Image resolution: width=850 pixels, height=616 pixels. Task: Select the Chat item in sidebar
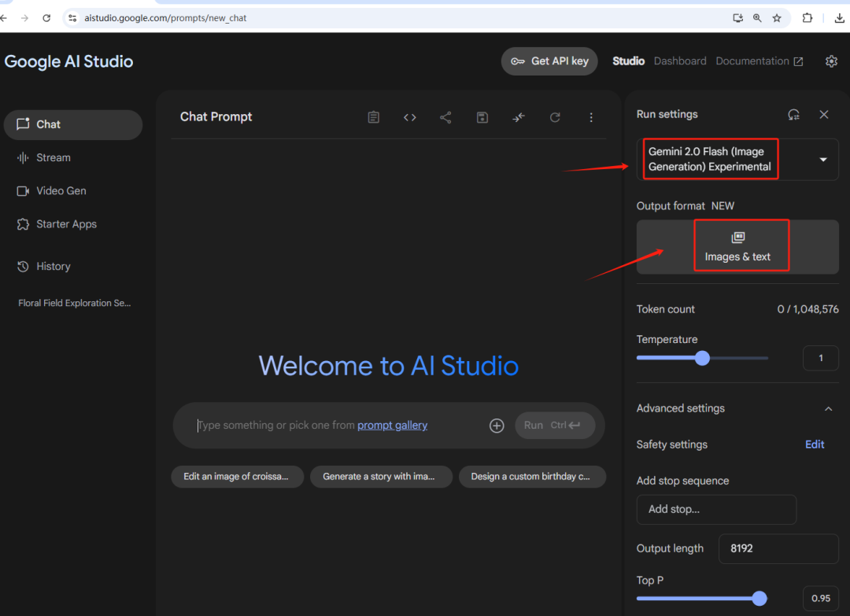72,124
